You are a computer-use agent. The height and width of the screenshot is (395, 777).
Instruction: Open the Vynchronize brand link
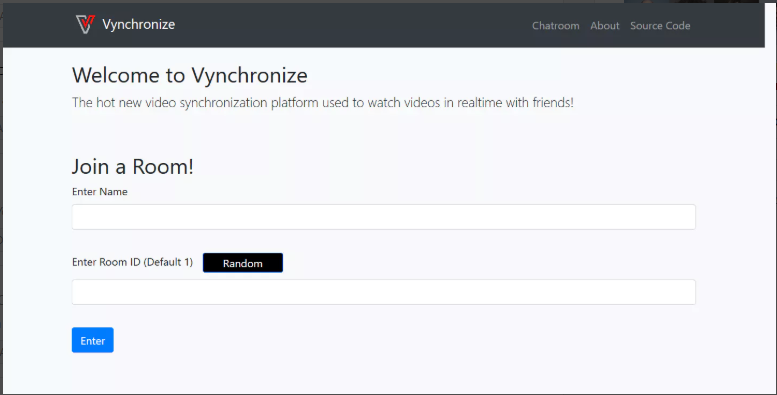click(138, 24)
